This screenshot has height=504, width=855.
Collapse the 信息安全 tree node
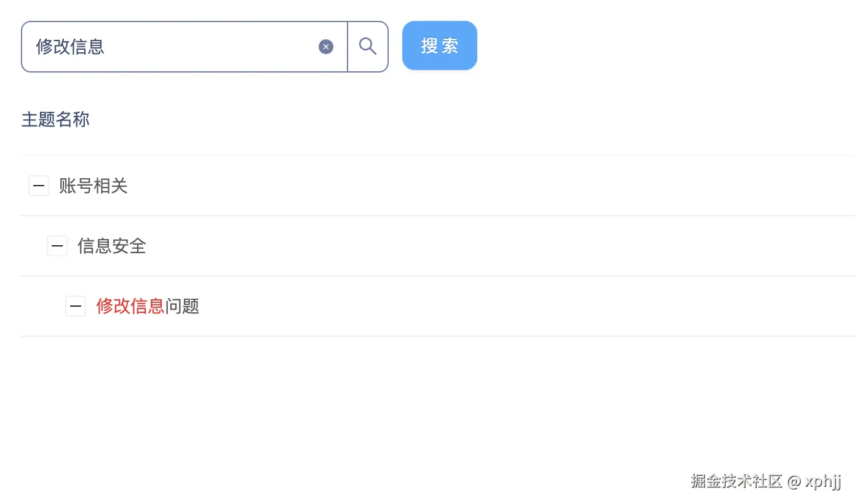click(57, 246)
